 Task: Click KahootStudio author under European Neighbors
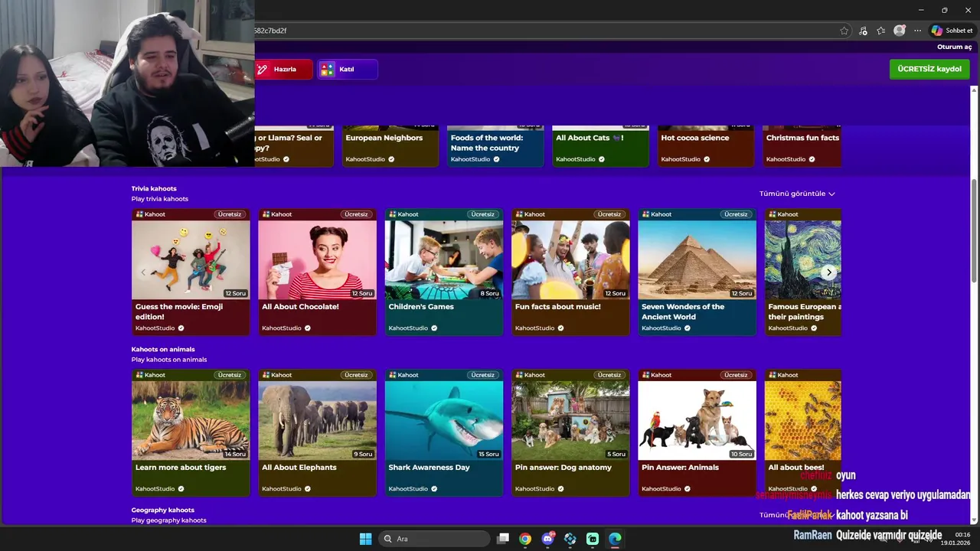click(364, 159)
